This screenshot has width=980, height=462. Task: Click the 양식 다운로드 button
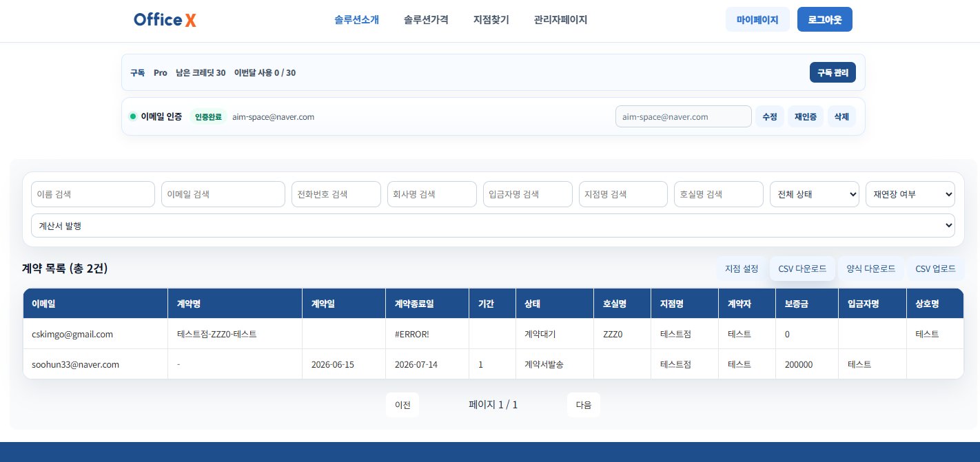click(x=871, y=269)
